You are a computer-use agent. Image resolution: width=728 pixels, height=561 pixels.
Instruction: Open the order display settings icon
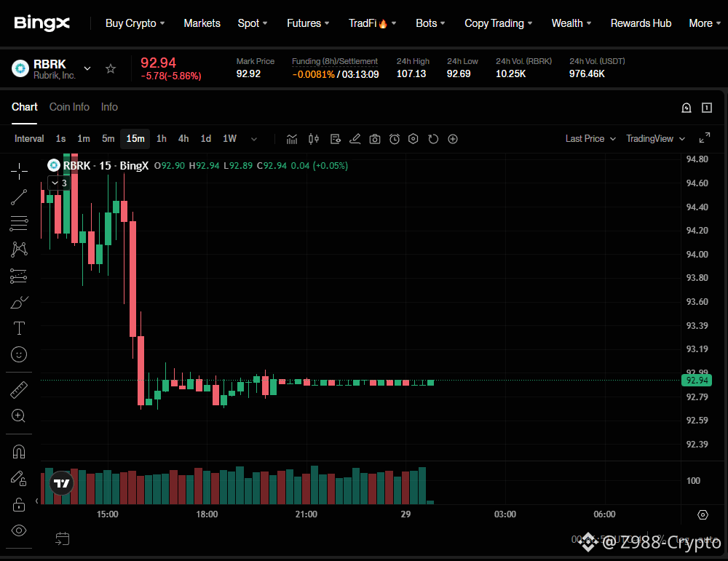click(335, 139)
